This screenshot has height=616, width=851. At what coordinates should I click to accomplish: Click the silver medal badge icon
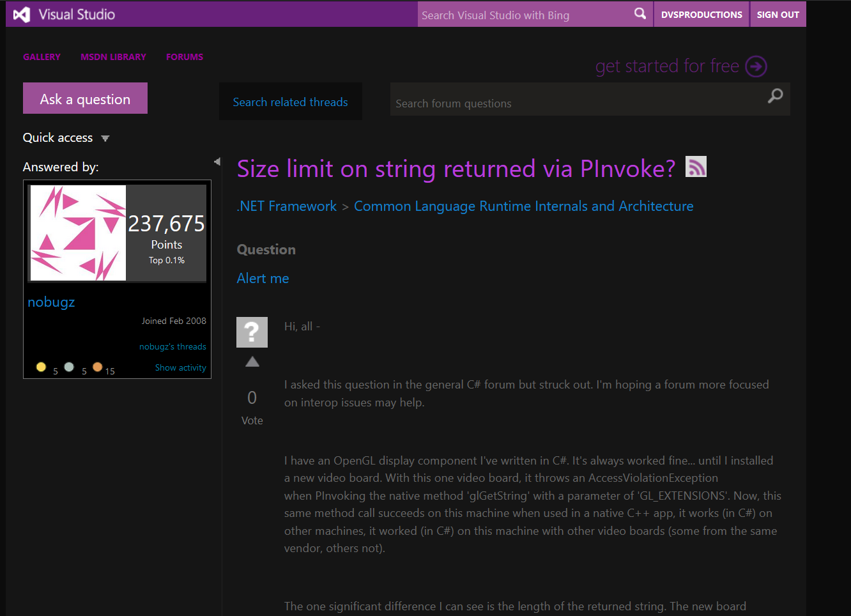point(69,367)
